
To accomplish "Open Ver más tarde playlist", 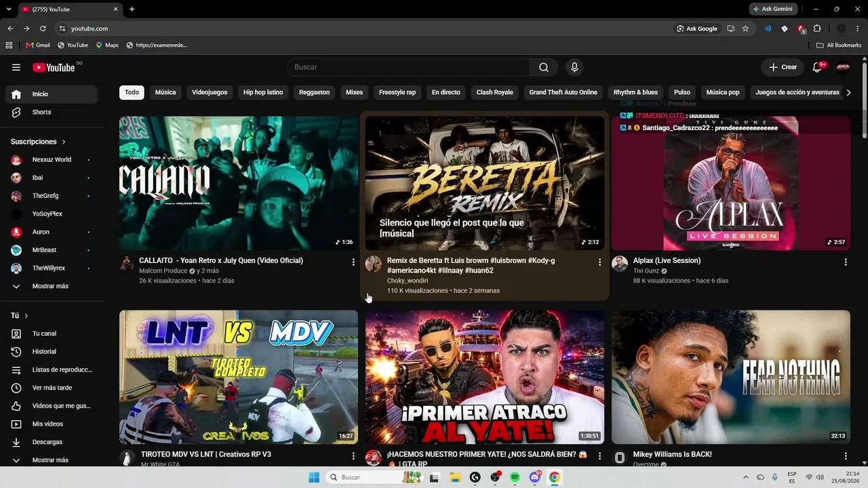I will pyautogui.click(x=52, y=388).
